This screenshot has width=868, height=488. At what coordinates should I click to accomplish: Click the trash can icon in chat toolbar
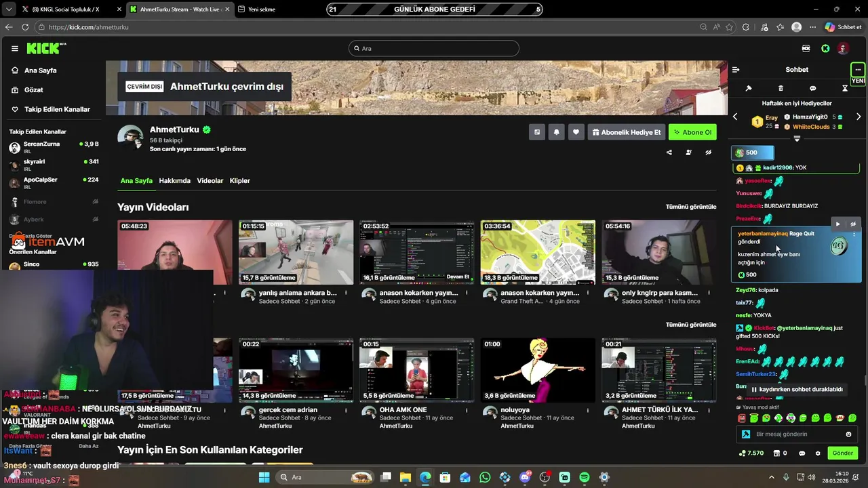pos(781,88)
